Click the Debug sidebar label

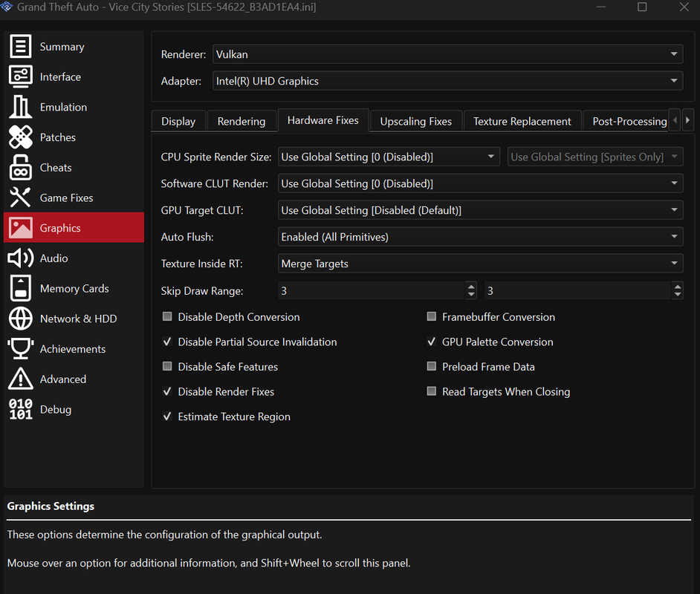click(55, 409)
